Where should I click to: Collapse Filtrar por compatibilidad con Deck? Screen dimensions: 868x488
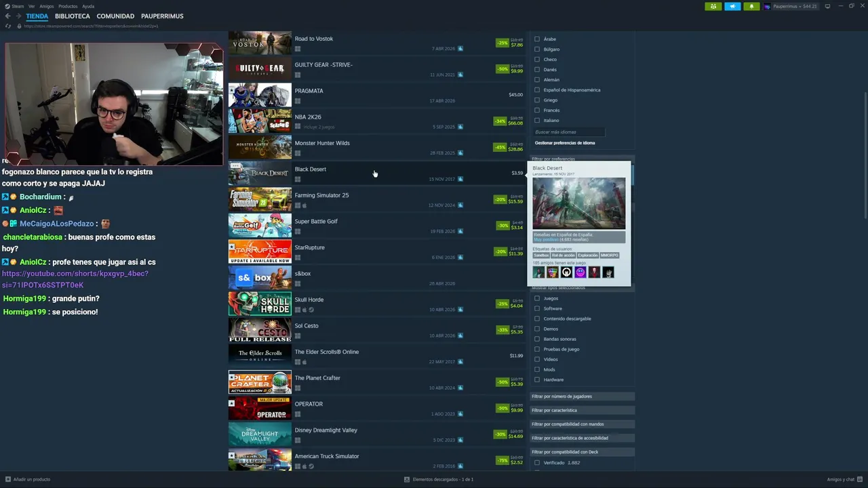pos(582,452)
